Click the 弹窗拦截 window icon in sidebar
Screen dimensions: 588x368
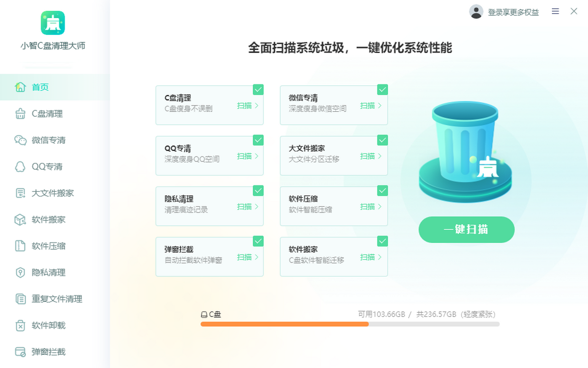20,352
